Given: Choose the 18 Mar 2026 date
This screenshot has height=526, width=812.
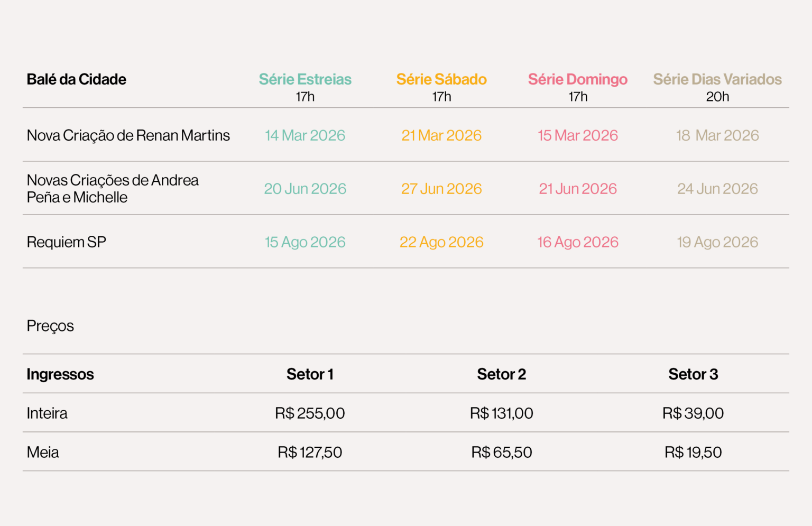Looking at the screenshot, I should tap(717, 135).
